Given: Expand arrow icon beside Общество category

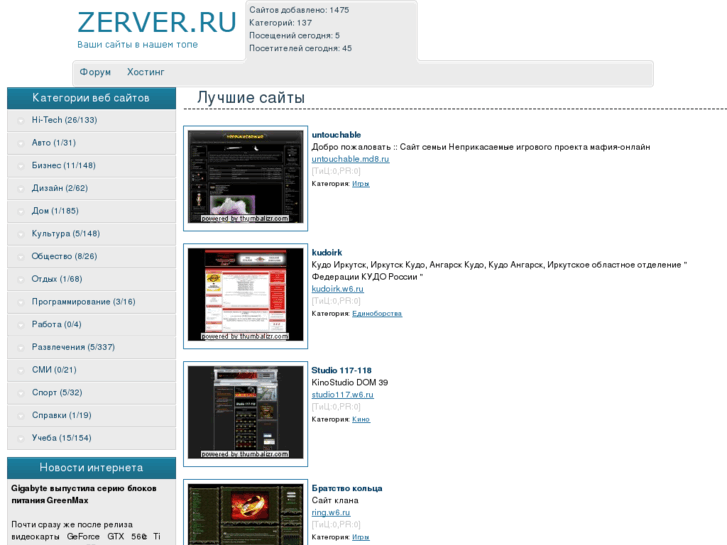Looking at the screenshot, I should (20, 257).
